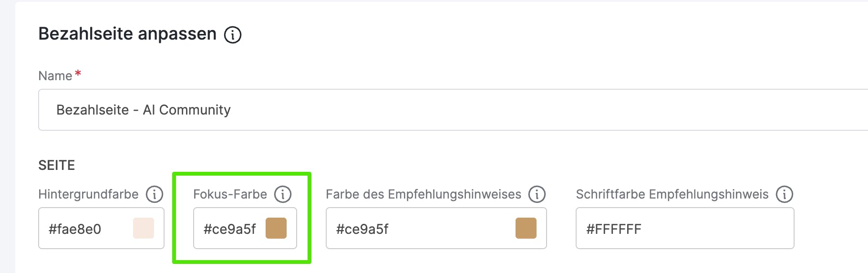Click the Schriftfarbe Empfehlungshinweis label
868x273 pixels.
tap(672, 194)
